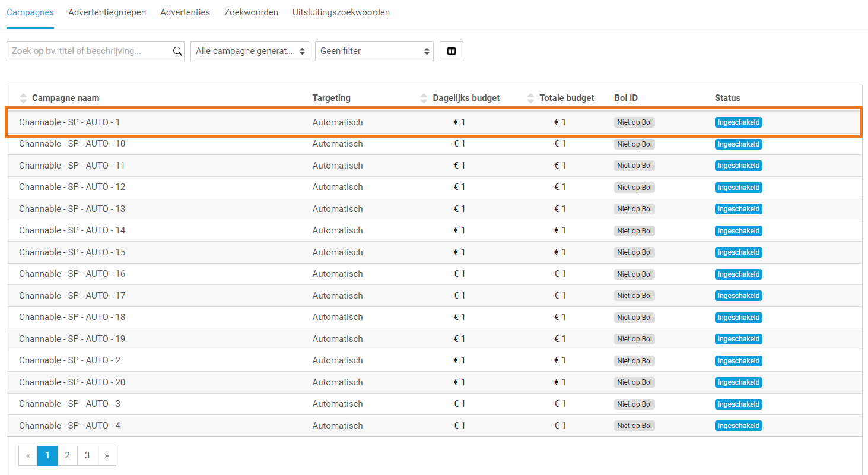Select row Channable - SP - AUTO - 12
This screenshot has height=475, width=868.
pos(434,187)
